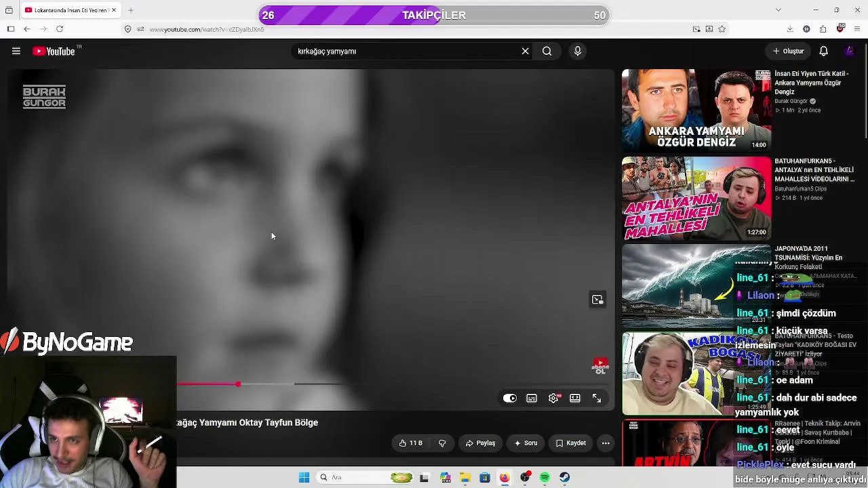Open Microsoft Store from the taskbar
This screenshot has height=488, width=868.
click(485, 478)
